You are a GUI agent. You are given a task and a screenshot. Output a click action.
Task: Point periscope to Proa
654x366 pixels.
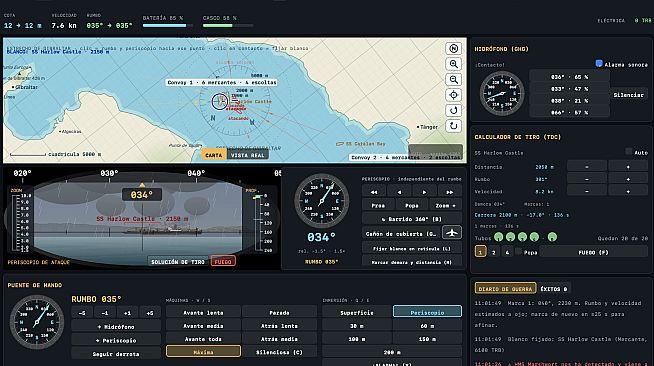378,205
